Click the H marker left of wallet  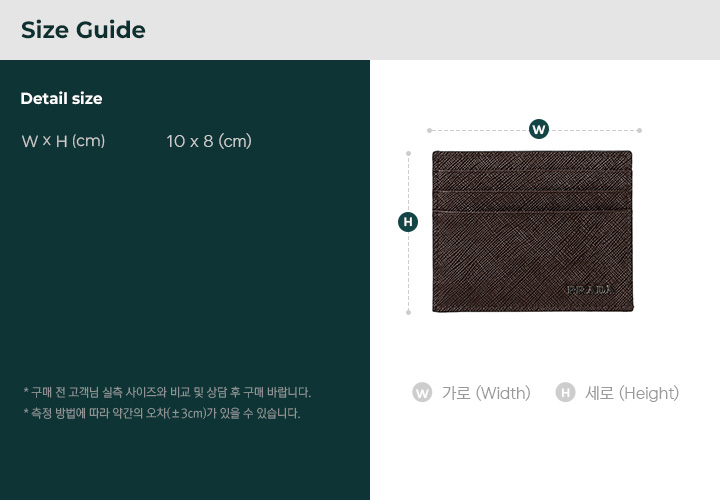408,222
